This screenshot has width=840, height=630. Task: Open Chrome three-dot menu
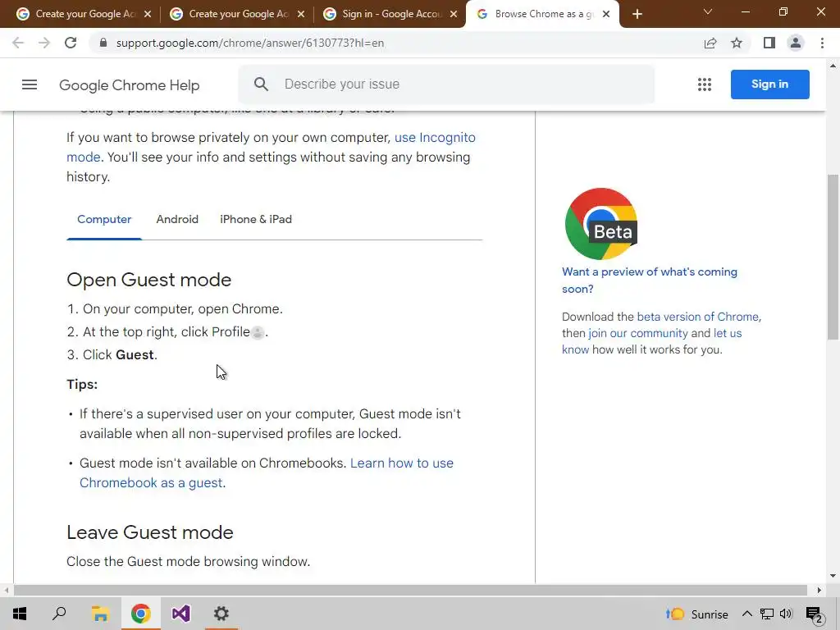(822, 43)
